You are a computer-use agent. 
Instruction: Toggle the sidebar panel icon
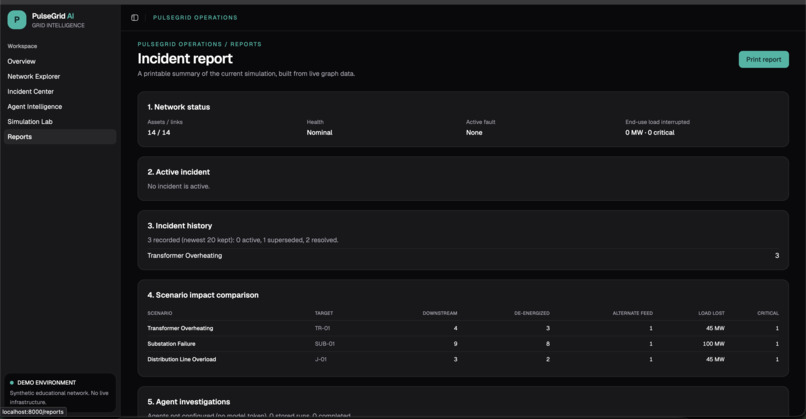point(135,17)
